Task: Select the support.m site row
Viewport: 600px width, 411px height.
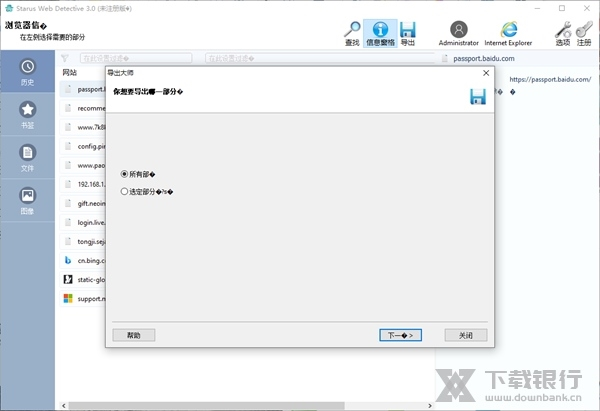Action: pyautogui.click(x=83, y=298)
